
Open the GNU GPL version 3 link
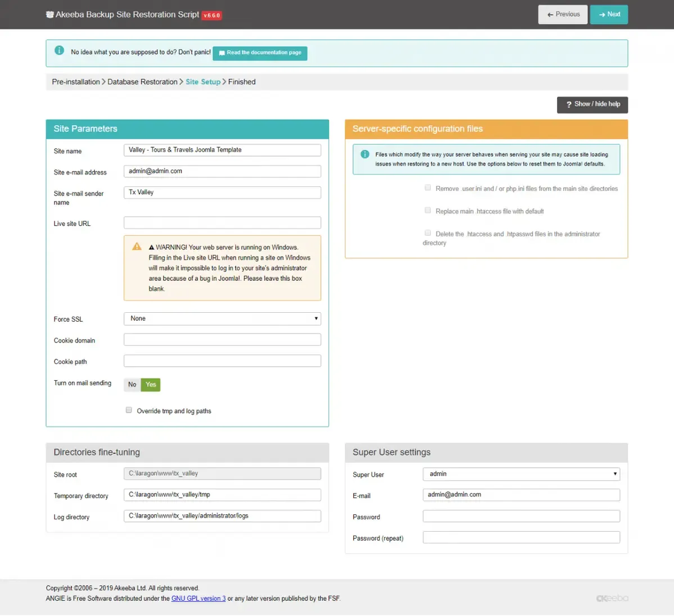pyautogui.click(x=198, y=599)
